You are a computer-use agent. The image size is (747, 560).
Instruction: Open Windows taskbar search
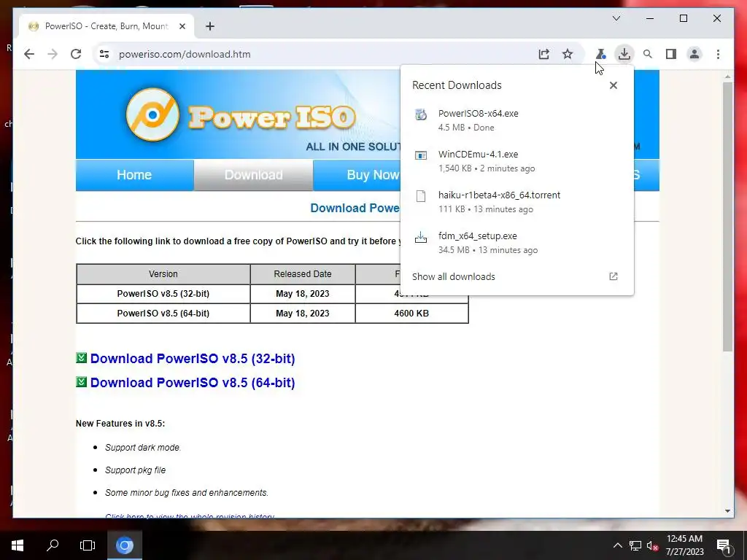tap(53, 545)
